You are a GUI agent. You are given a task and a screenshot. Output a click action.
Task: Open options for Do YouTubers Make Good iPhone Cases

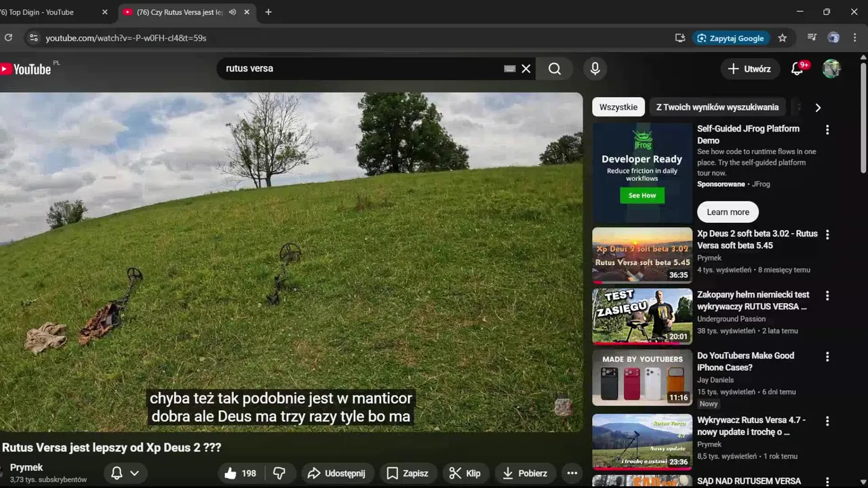(x=827, y=357)
